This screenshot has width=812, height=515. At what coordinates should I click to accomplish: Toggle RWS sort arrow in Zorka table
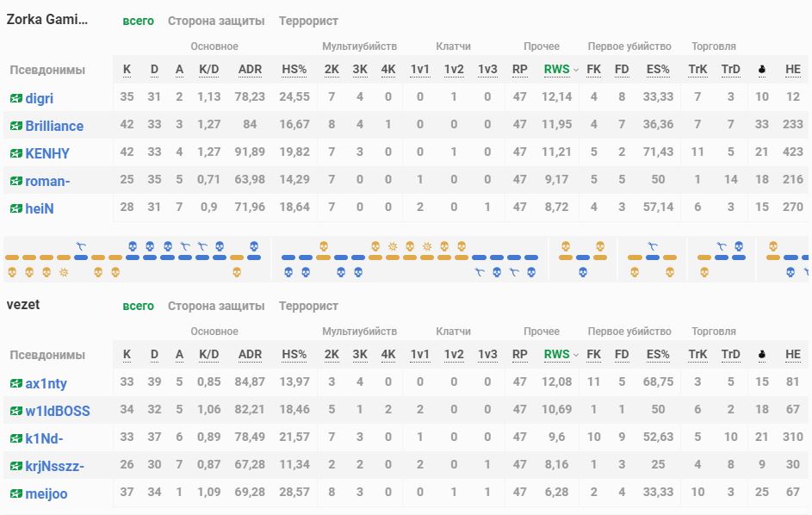[576, 70]
